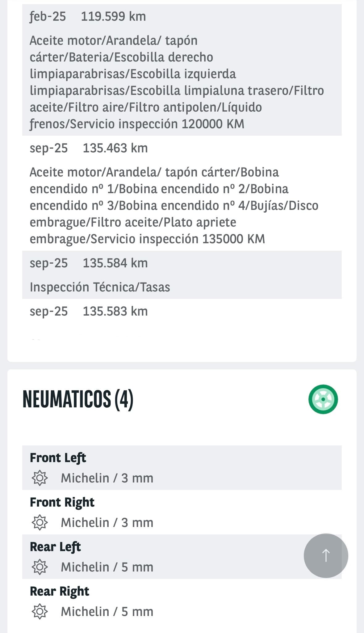Click the Rear Left tire tread icon
This screenshot has width=364, height=633.
click(40, 567)
